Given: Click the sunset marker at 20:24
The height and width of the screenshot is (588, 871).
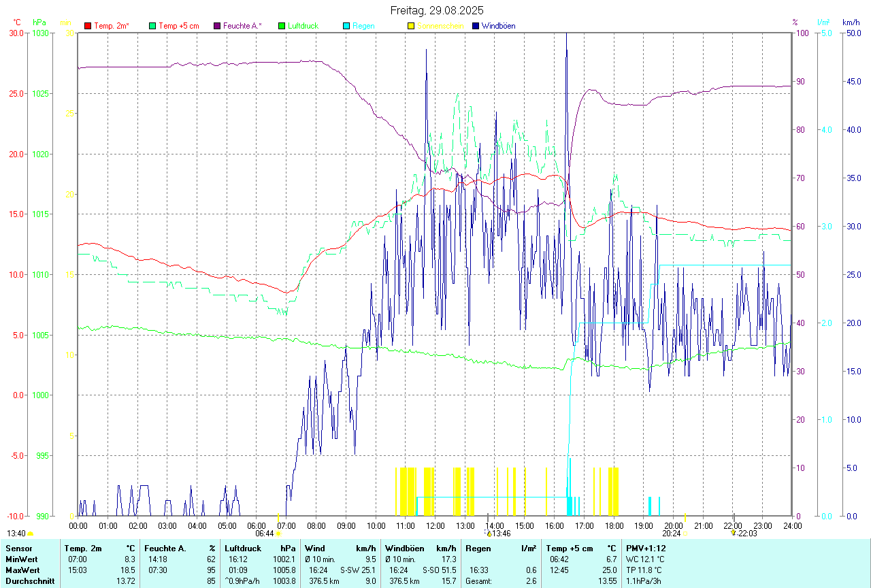Looking at the screenshot, I should (685, 534).
